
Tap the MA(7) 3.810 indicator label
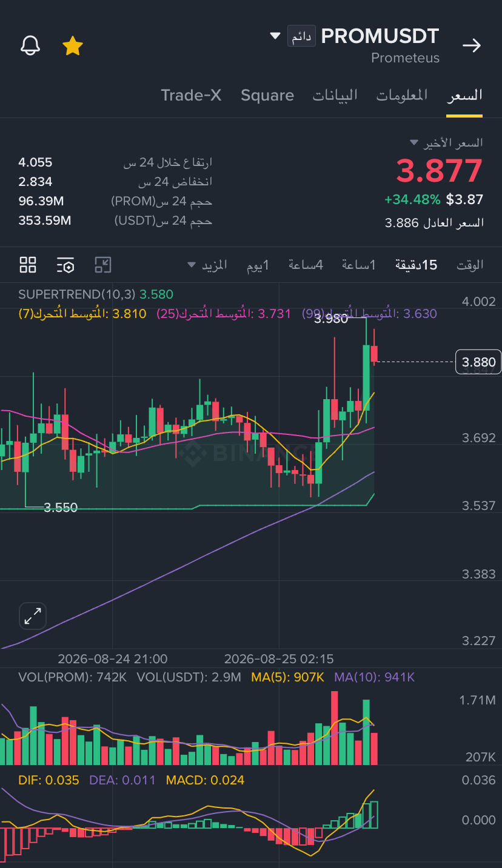point(82,313)
